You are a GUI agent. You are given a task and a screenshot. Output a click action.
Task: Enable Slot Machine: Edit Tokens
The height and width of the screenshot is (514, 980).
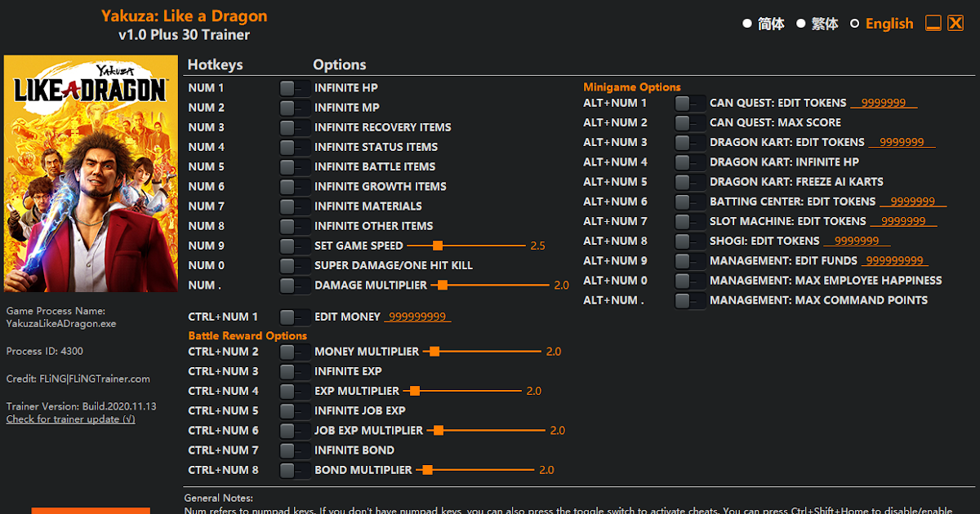point(690,221)
